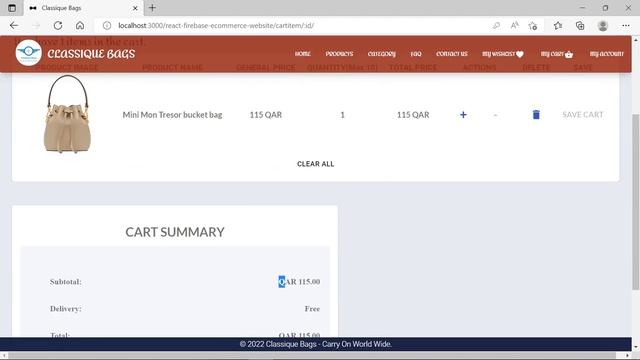
Task: Open FAQ in navigation bar
Action: pyautogui.click(x=416, y=53)
